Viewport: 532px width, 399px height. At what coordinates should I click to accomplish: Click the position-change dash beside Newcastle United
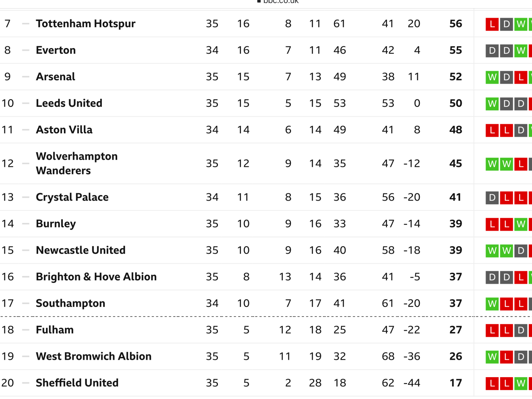pos(26,250)
